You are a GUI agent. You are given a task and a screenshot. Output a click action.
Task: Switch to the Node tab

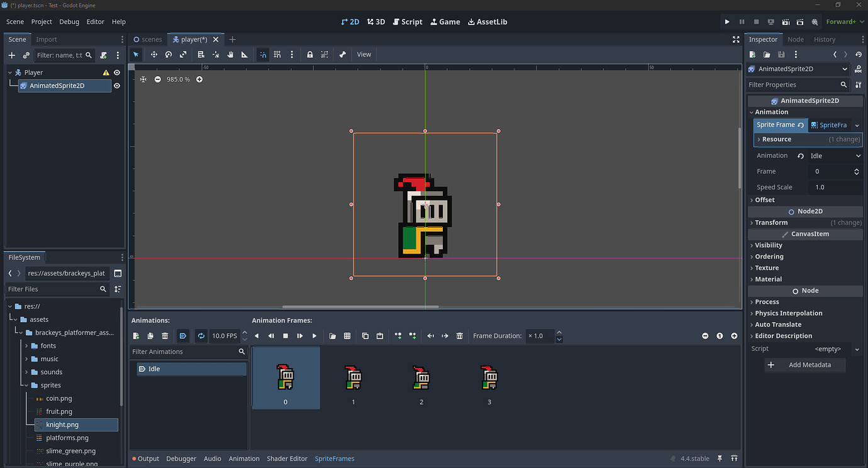[796, 39]
